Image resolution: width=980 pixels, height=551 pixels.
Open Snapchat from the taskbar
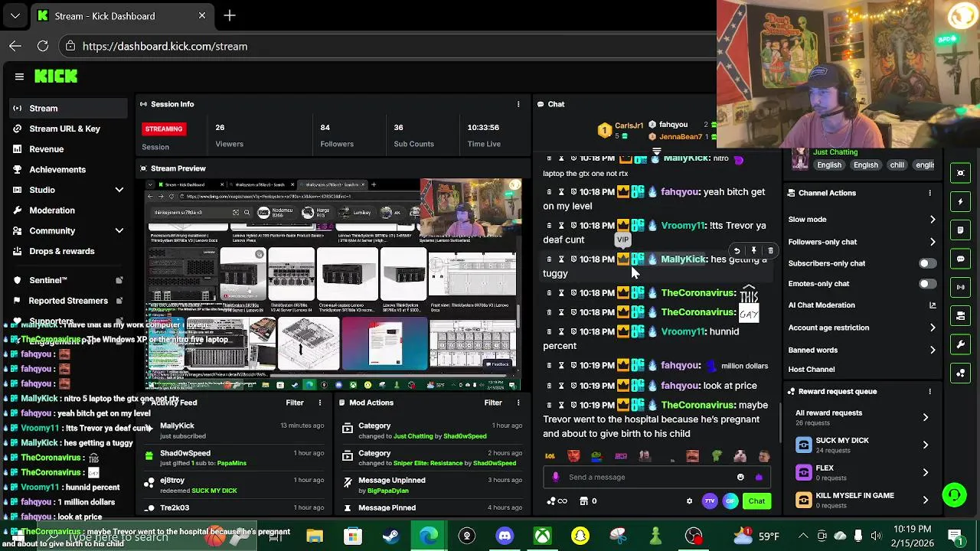click(580, 536)
